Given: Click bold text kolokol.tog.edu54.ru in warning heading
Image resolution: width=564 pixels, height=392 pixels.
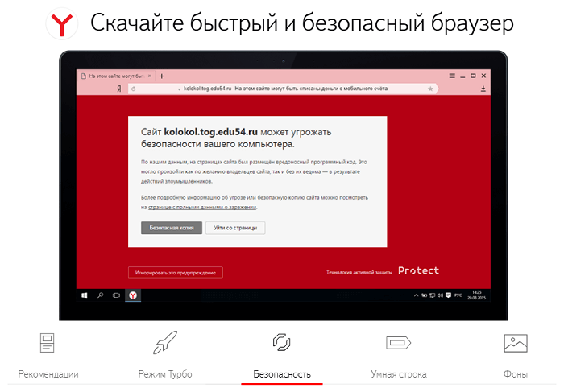Looking at the screenshot, I should [x=211, y=132].
